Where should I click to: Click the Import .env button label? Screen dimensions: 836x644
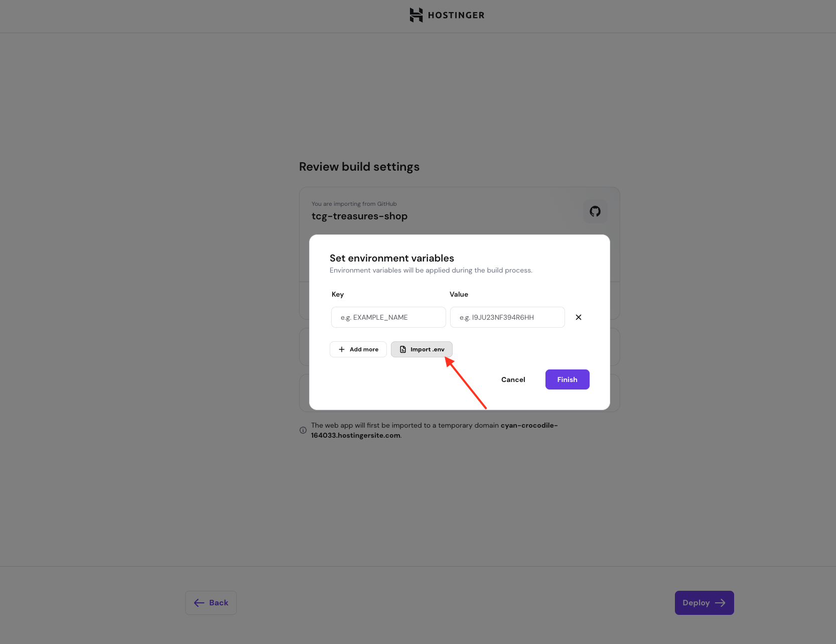click(x=427, y=349)
